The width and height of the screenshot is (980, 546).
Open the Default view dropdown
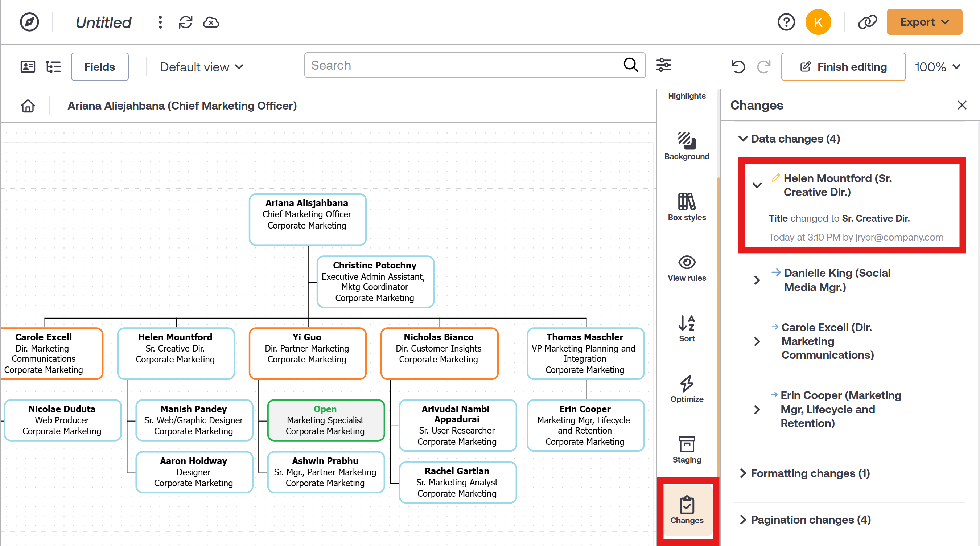(x=201, y=67)
